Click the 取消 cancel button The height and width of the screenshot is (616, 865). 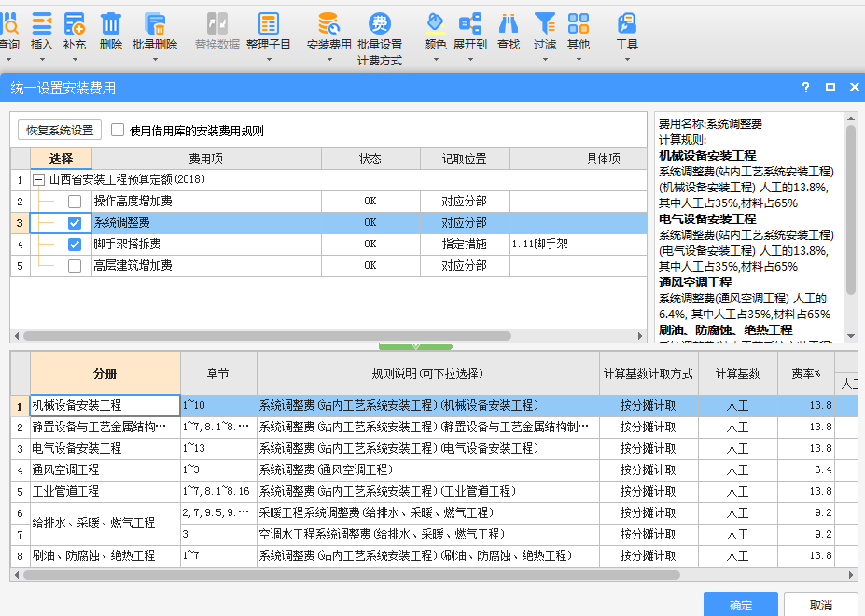(820, 605)
